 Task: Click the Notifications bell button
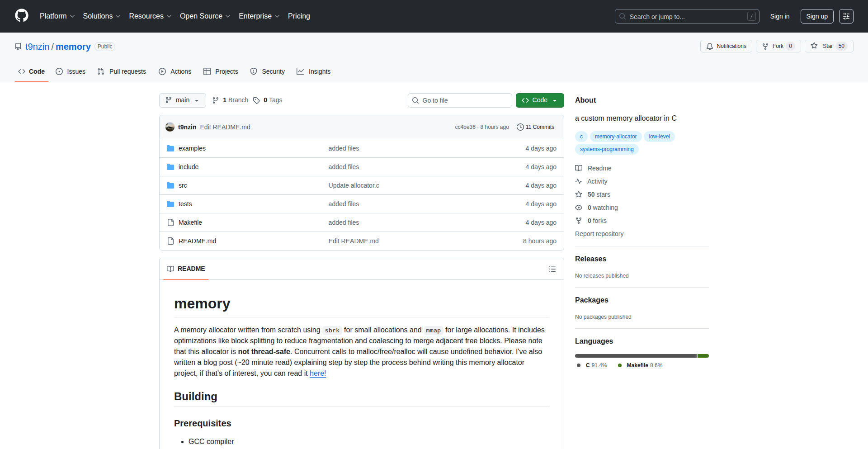click(x=726, y=46)
